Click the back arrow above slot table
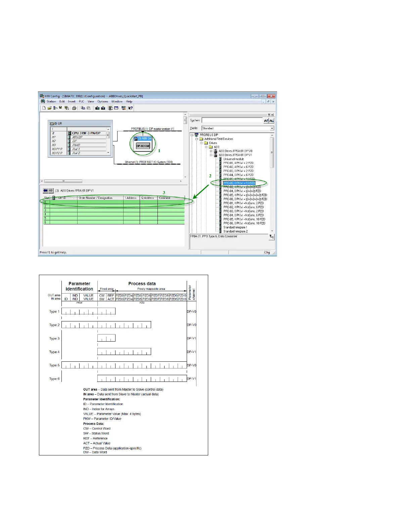This screenshot has height=532, width=411. coord(45,190)
